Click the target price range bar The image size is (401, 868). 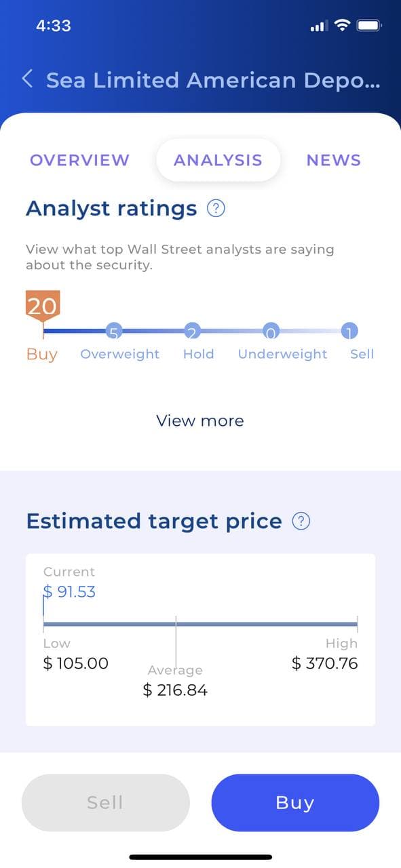[x=200, y=624]
